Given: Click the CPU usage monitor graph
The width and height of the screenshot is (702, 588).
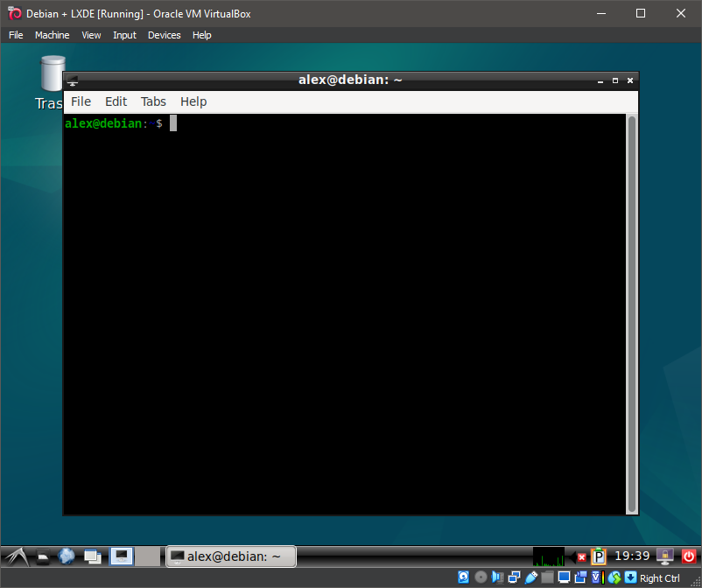Looking at the screenshot, I should pos(548,556).
